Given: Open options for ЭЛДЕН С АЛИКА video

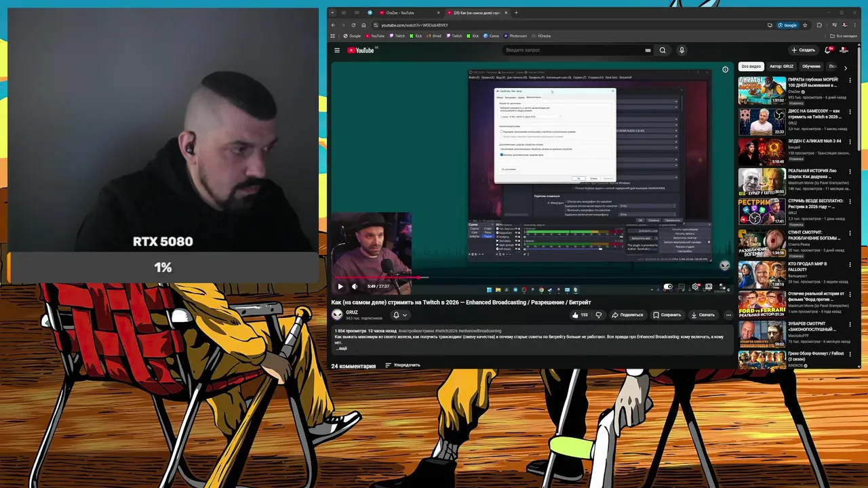Looking at the screenshot, I should [x=850, y=142].
